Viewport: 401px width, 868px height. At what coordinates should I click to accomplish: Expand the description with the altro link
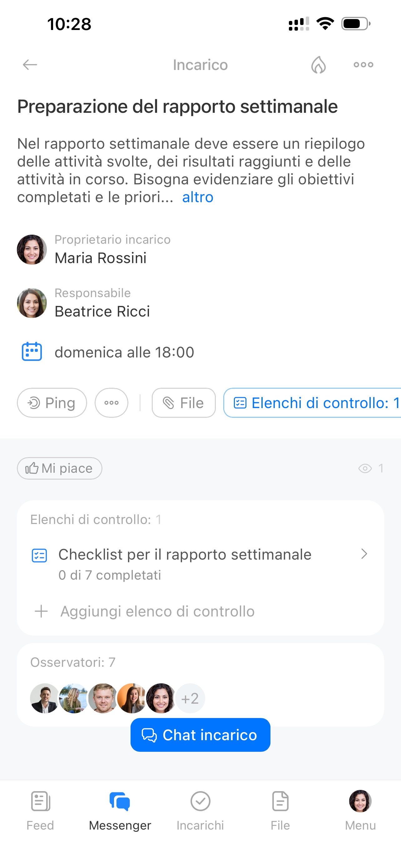click(x=198, y=197)
